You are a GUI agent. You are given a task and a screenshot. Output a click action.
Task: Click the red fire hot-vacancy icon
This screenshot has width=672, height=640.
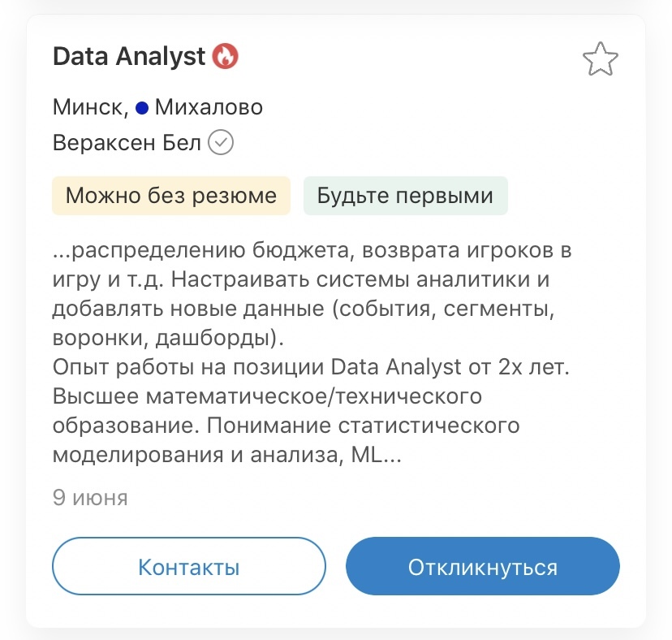pos(226,56)
